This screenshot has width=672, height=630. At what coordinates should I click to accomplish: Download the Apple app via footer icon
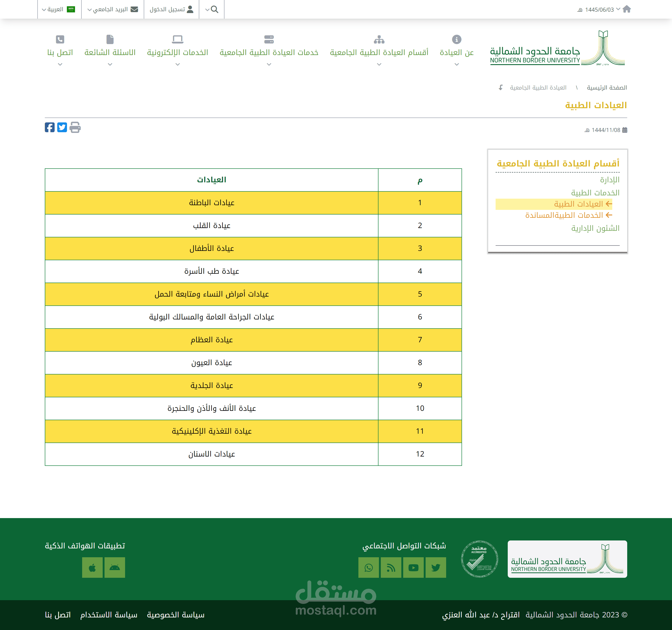92,568
